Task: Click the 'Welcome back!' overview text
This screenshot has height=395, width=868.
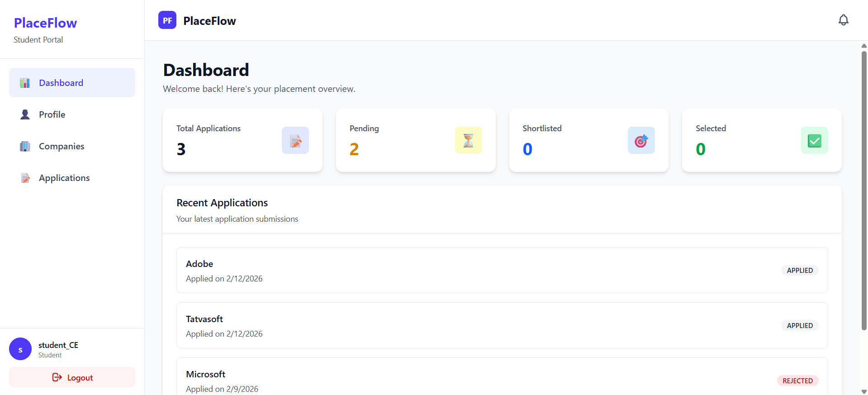Action: tap(259, 89)
